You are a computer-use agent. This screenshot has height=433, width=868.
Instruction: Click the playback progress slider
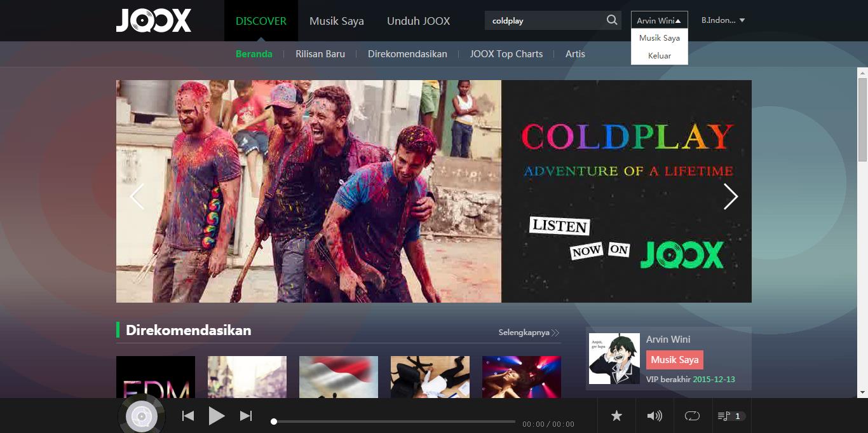point(394,422)
